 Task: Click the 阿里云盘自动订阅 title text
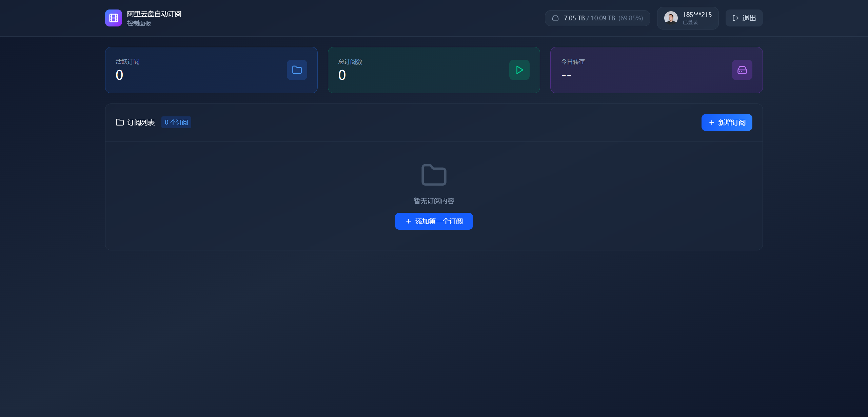click(x=154, y=14)
